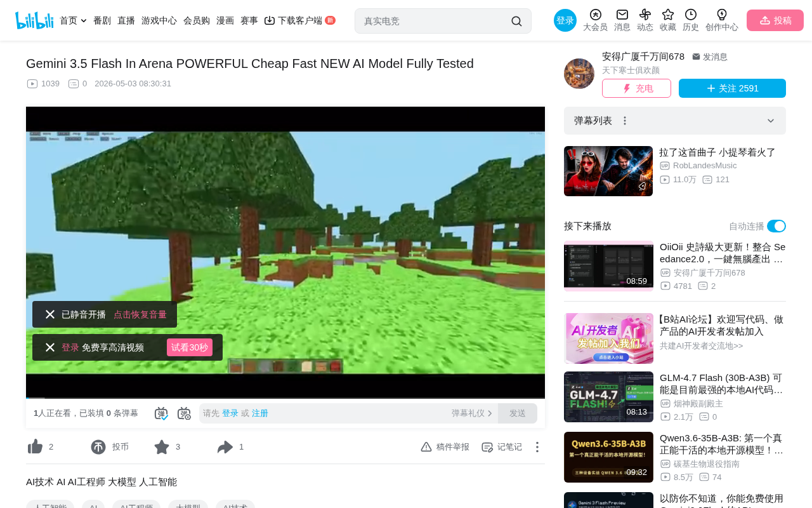
Task: Report the video via 稿件举报
Action: [x=445, y=447]
